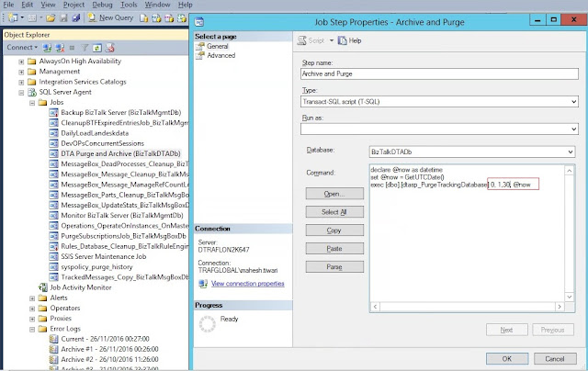Click the New Project toolbar icon

pos(13,17)
